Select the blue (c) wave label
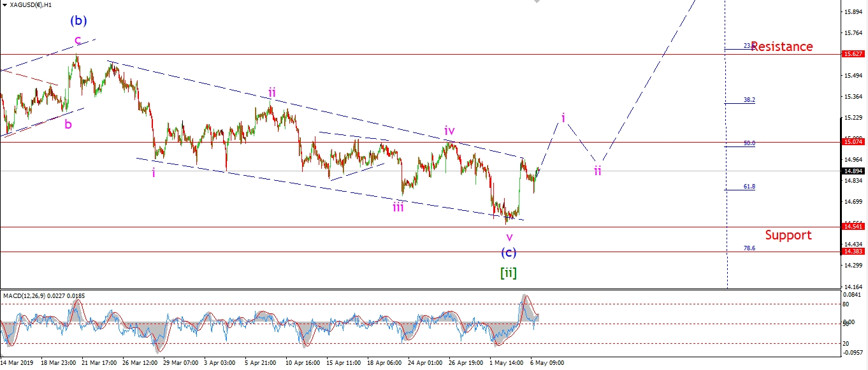868x370 pixels. [508, 253]
